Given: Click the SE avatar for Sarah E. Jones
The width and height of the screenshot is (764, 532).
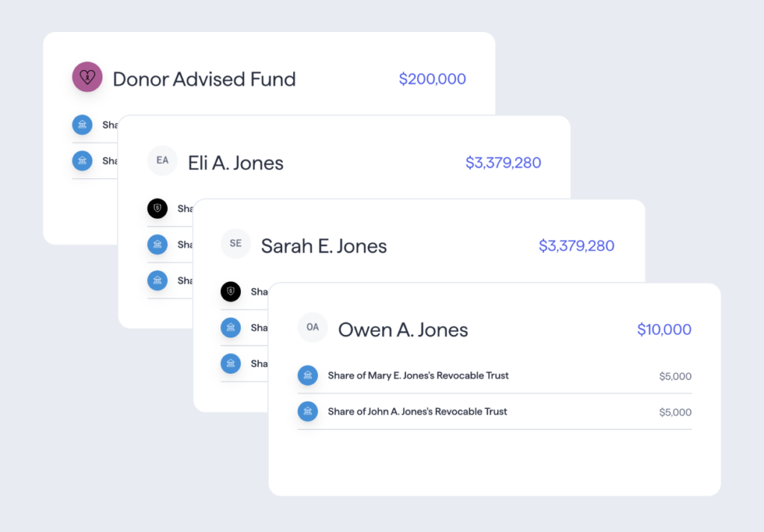Looking at the screenshot, I should (x=235, y=243).
